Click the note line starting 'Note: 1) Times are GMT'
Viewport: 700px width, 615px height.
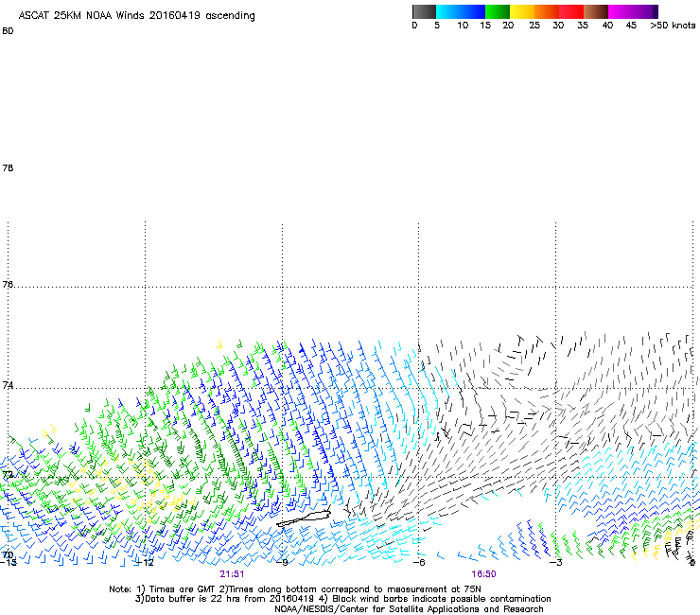295,589
